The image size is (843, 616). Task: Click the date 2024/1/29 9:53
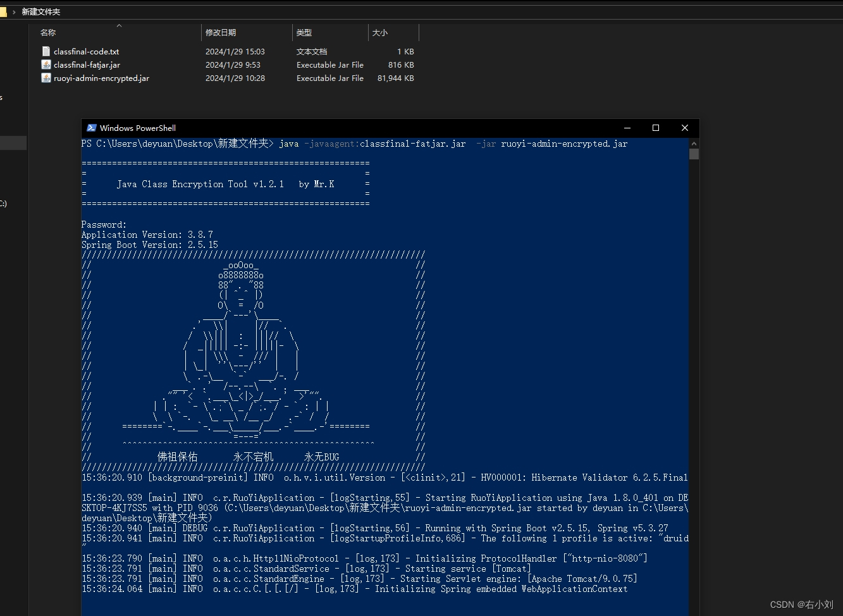pyautogui.click(x=233, y=65)
